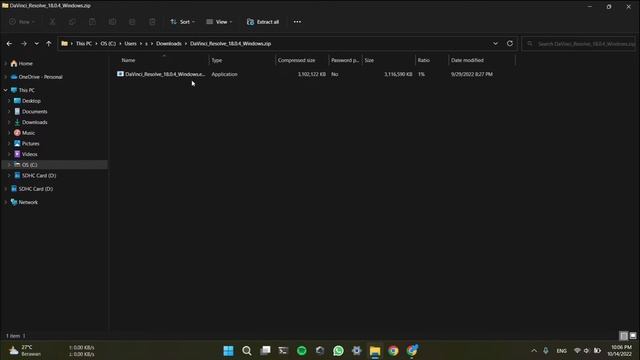The image size is (640, 360).
Task: Open Task View on the taskbar
Action: tap(265, 351)
